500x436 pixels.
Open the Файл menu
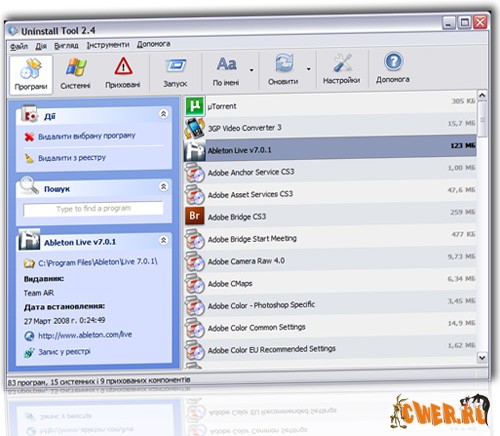(x=19, y=46)
